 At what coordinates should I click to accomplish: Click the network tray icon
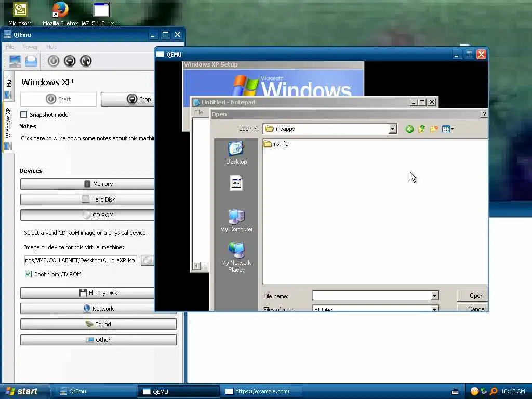tap(484, 391)
